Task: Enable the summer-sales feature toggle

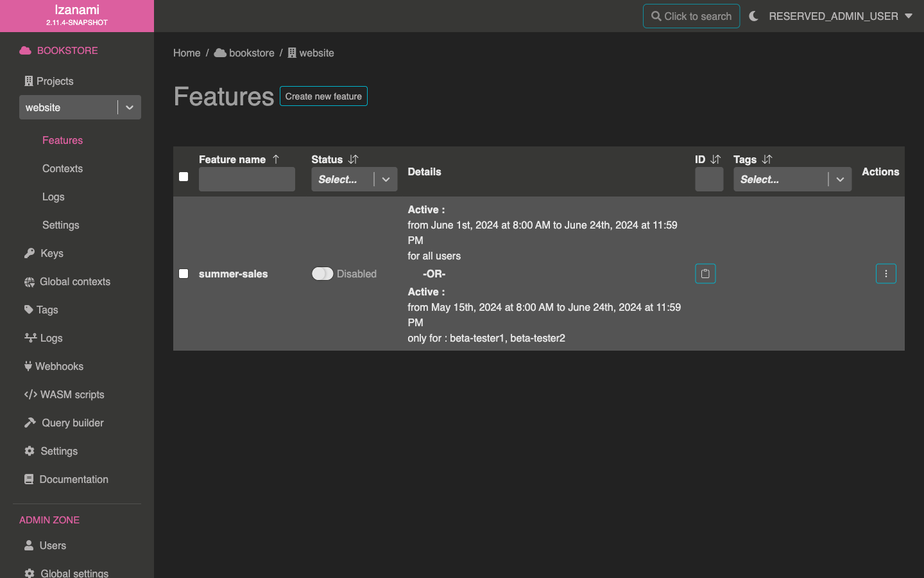Action: pos(322,274)
